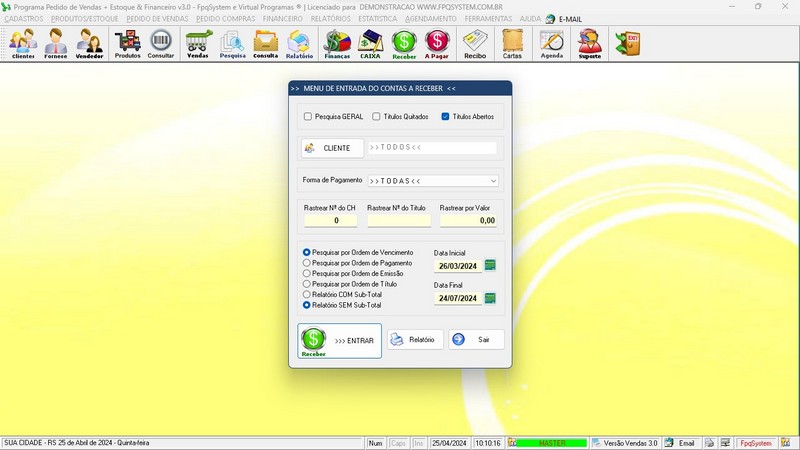Check the Títulos Quitados option

[376, 116]
